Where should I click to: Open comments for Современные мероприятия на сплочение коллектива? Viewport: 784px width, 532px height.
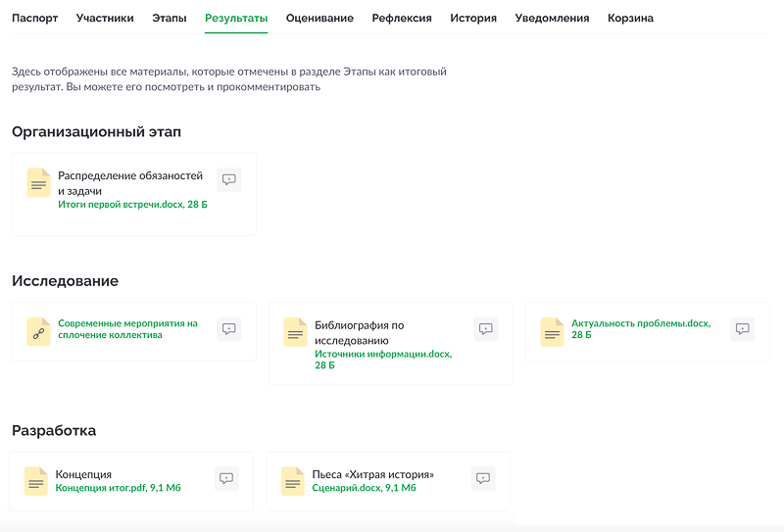tap(229, 329)
